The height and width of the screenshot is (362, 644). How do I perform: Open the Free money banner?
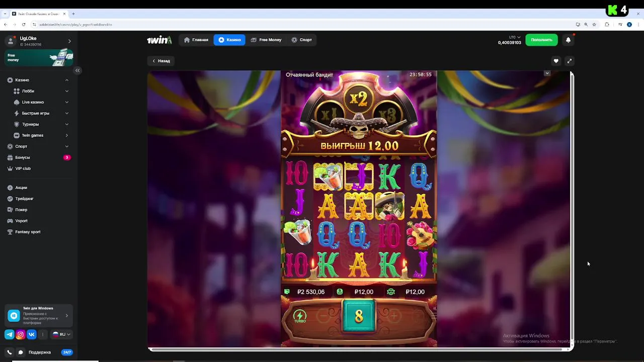click(x=39, y=58)
